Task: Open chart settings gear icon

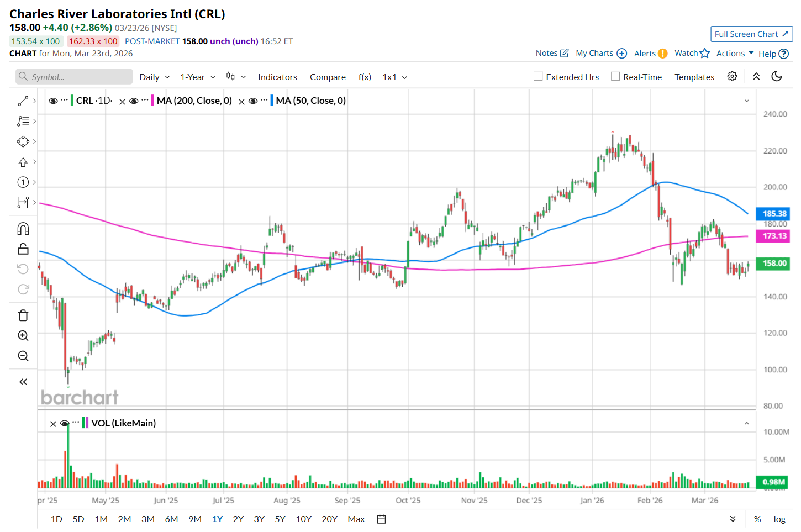Action: tap(732, 77)
